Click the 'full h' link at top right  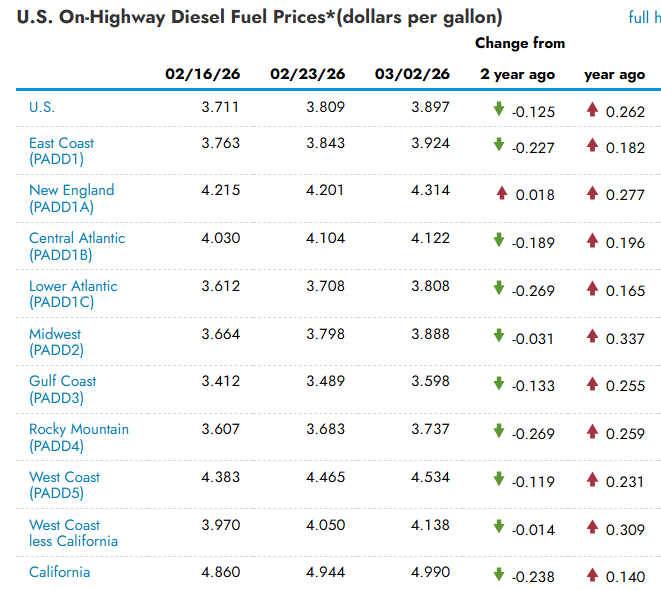(x=643, y=17)
